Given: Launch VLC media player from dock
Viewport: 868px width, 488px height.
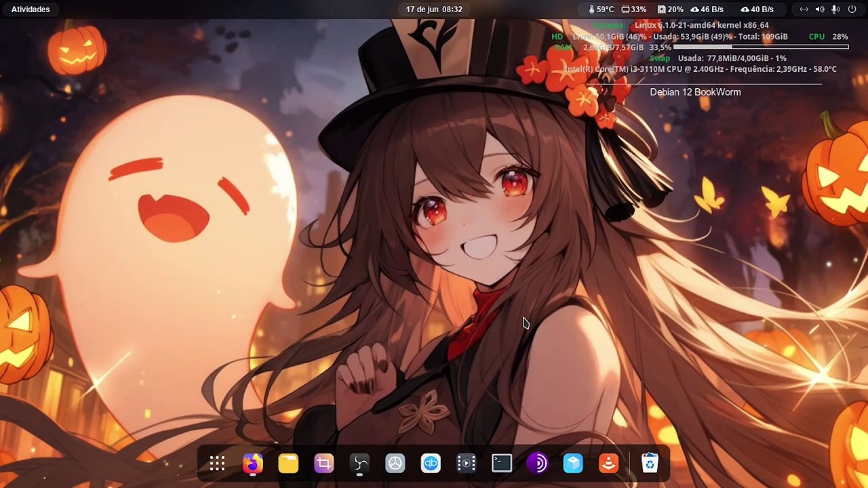Looking at the screenshot, I should coord(609,464).
